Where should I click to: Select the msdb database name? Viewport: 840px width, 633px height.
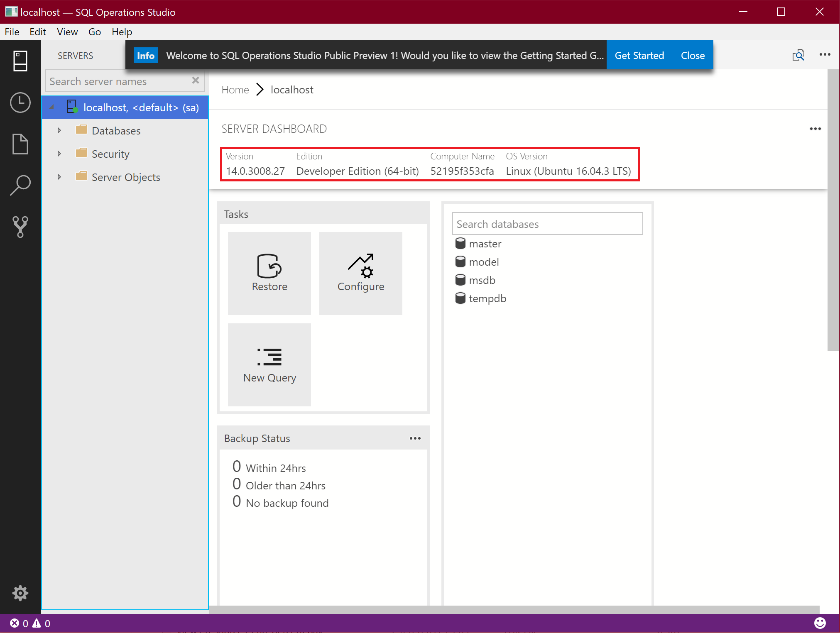coord(482,280)
